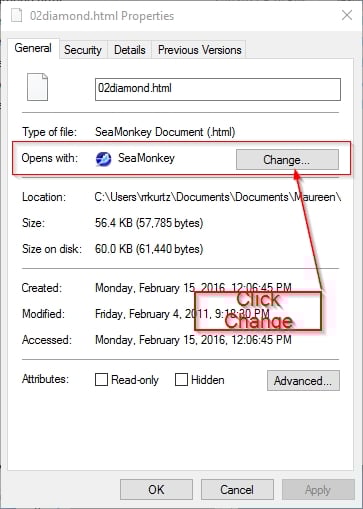Click the small file icon in title bar
This screenshot has width=363, height=509.
pyautogui.click(x=17, y=15)
